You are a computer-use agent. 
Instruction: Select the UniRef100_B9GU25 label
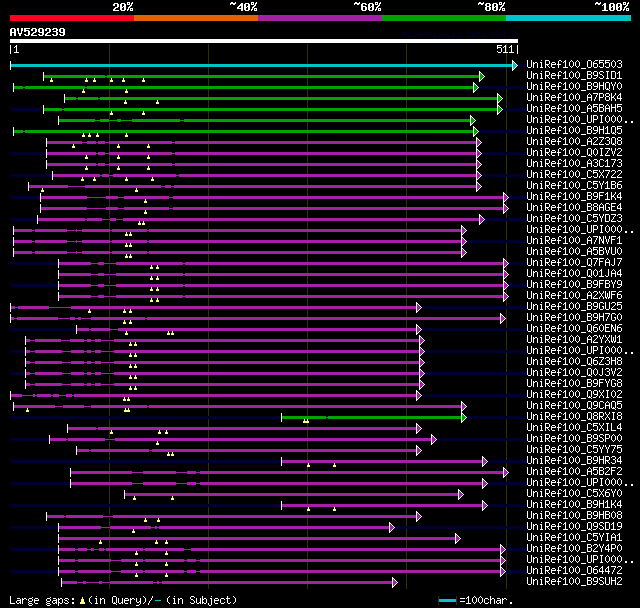click(x=574, y=307)
